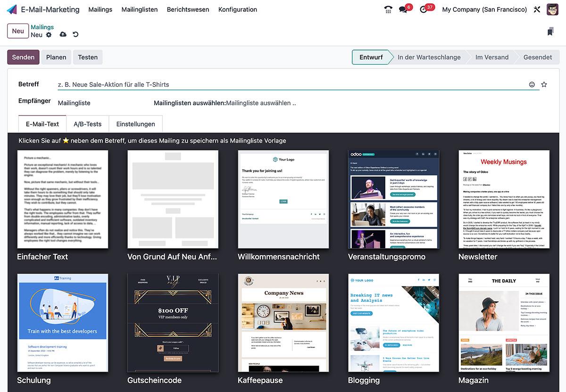Click the Betreff field label
The image size is (566, 392).
click(29, 84)
